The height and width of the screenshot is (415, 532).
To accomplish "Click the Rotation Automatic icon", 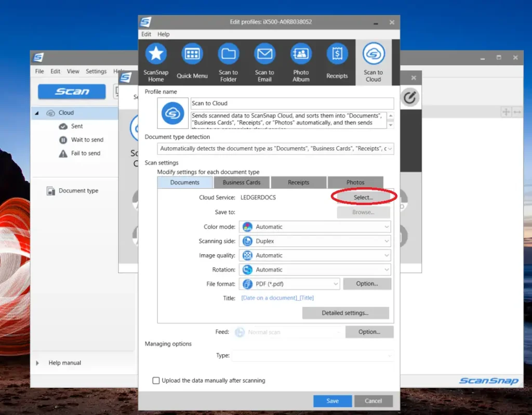I will pos(248,270).
